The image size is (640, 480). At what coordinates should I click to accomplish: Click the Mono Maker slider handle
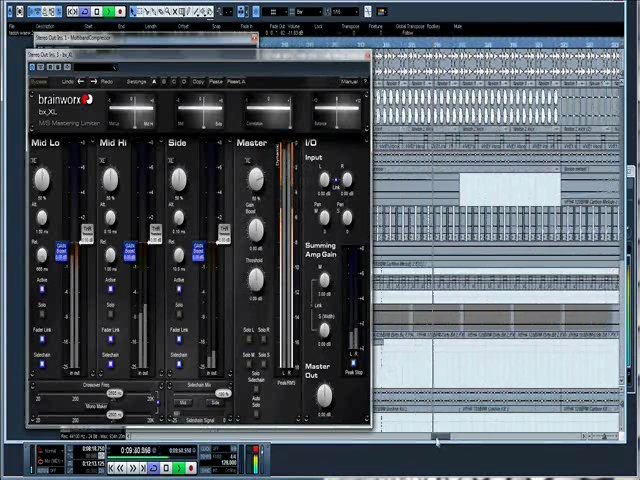coord(115,415)
